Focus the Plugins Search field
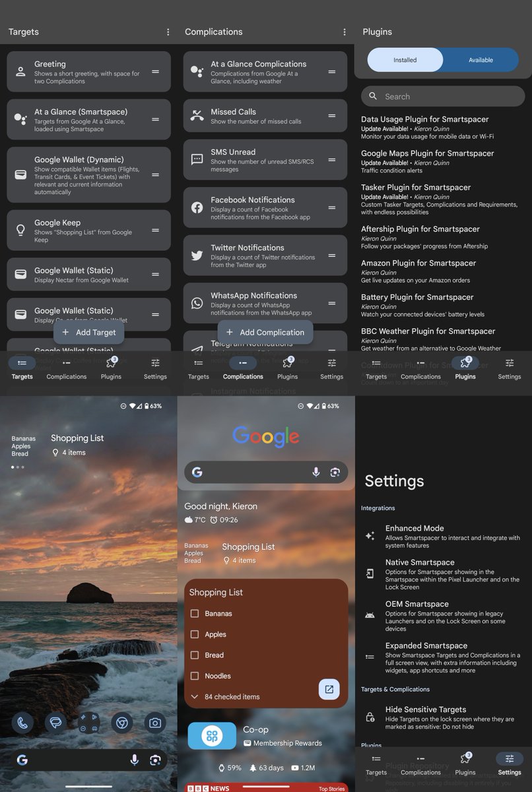Image resolution: width=532 pixels, height=792 pixels. click(443, 96)
